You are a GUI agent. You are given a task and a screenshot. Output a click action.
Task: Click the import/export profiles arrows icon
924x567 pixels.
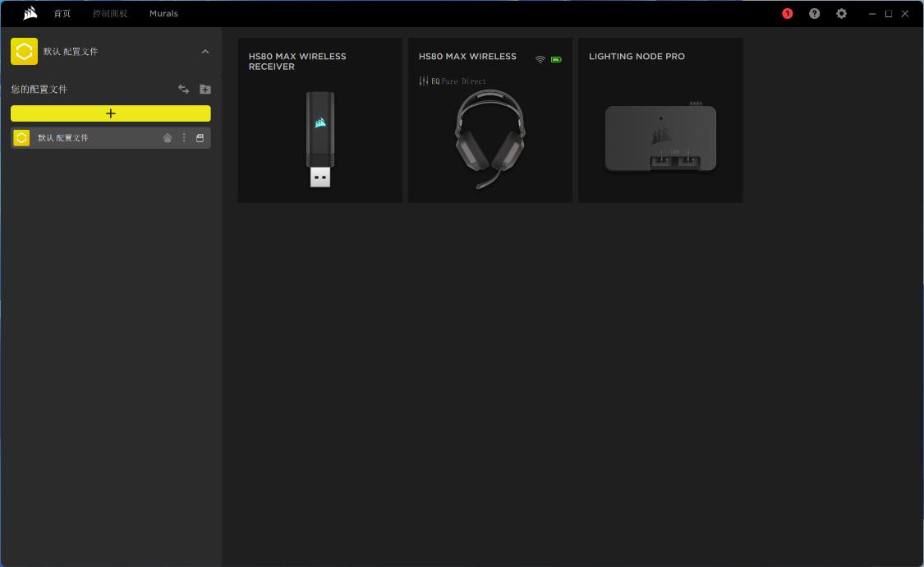pos(184,89)
